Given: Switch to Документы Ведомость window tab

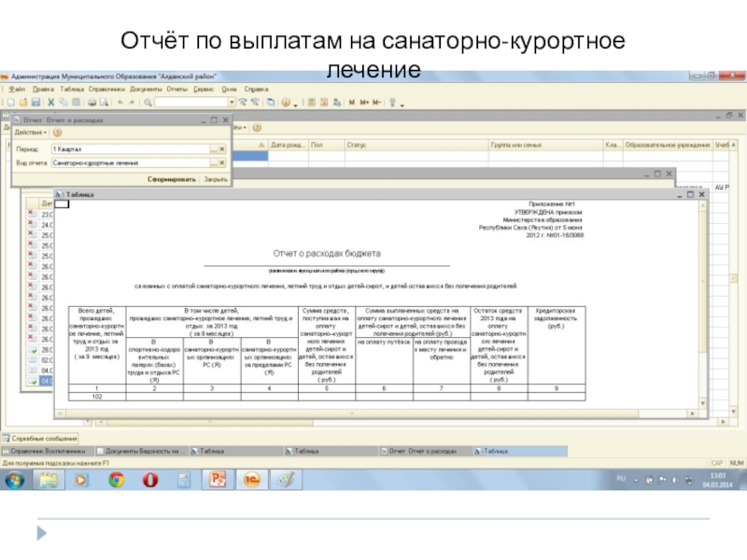Looking at the screenshot, I should pyautogui.click(x=142, y=451).
